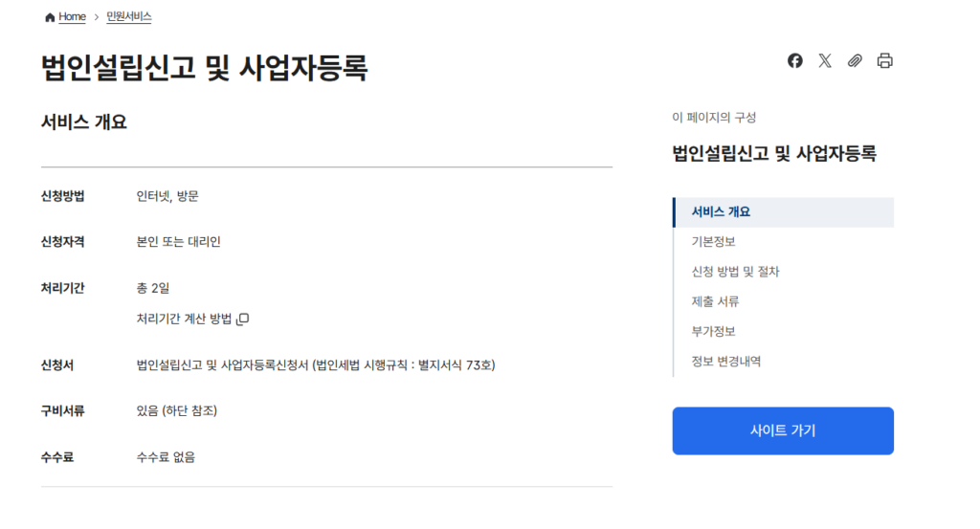
Task: Navigate to 제출 서류 section
Action: (715, 301)
